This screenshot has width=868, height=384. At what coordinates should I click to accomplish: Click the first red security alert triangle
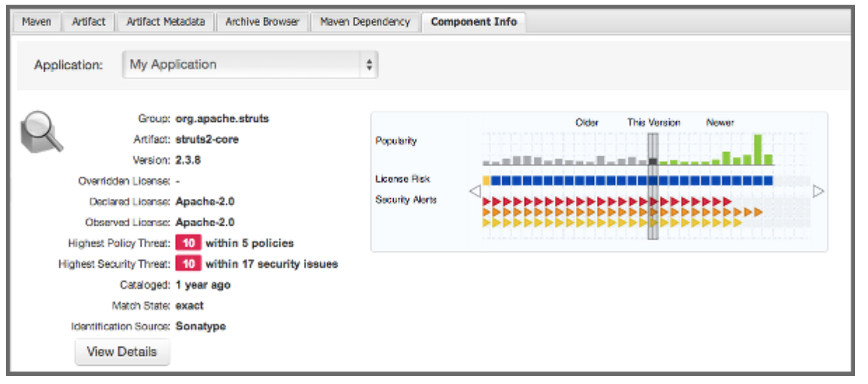pos(486,202)
